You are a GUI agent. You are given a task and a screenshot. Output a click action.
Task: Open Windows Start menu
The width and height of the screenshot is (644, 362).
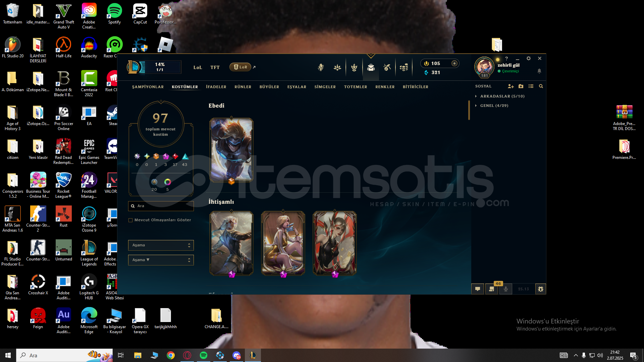(8, 355)
